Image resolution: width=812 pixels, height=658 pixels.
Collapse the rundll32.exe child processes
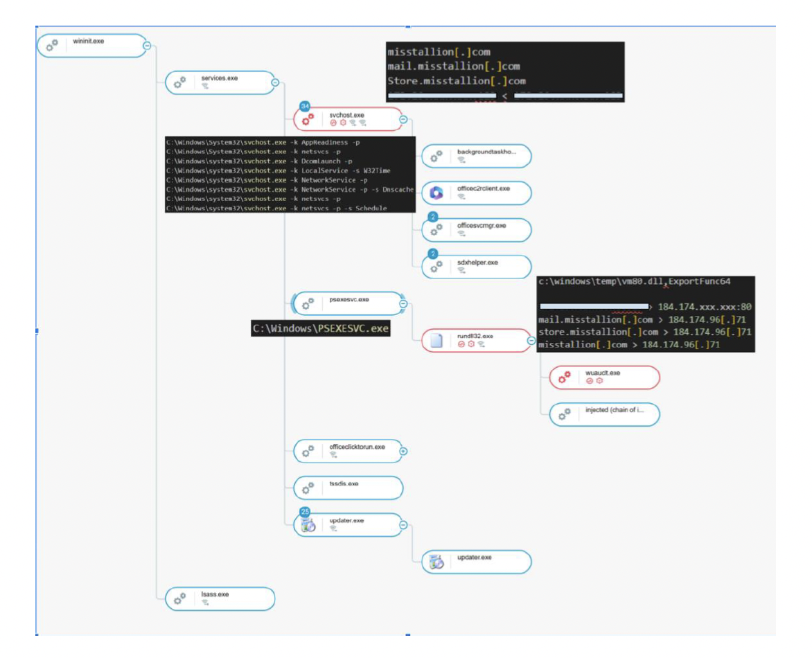coord(531,340)
